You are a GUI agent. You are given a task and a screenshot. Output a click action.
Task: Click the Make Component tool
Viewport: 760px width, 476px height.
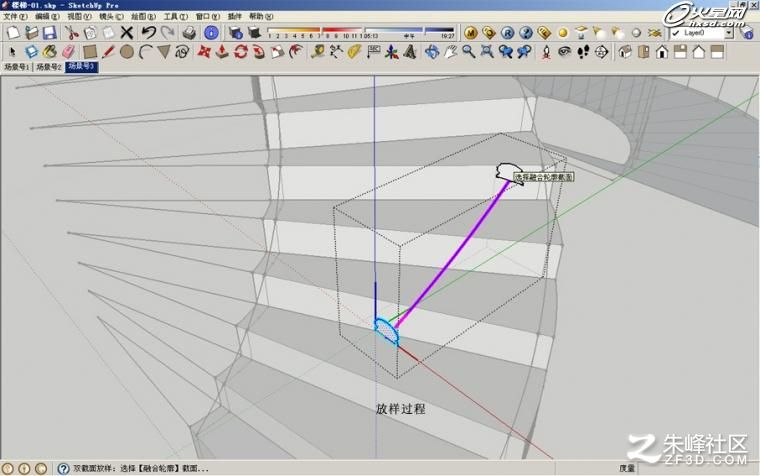tap(32, 51)
